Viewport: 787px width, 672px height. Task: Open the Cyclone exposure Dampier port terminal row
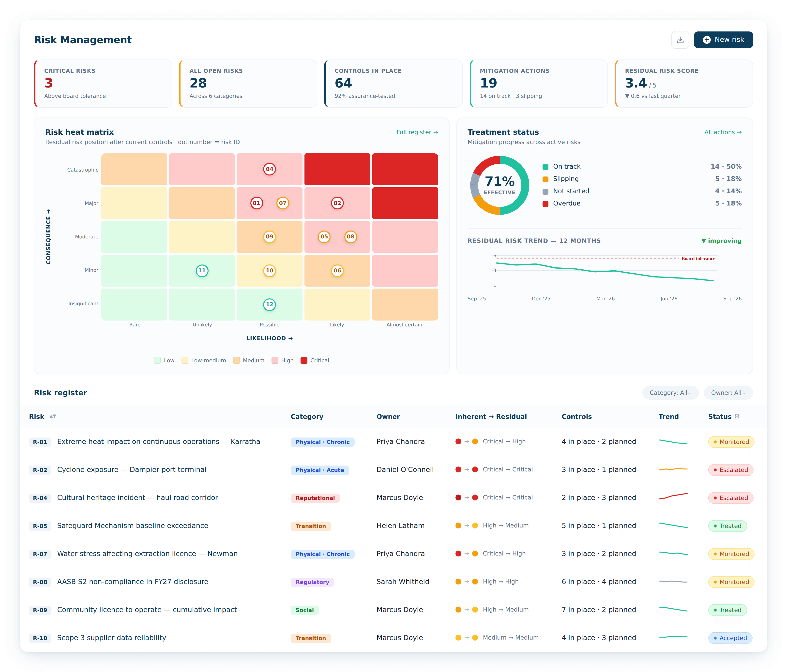[393, 470]
